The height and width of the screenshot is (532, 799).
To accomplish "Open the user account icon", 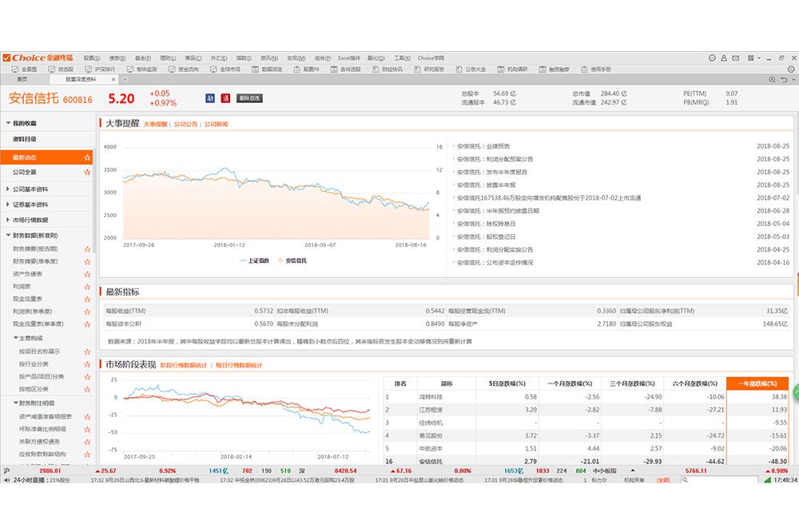I will click(724, 58).
